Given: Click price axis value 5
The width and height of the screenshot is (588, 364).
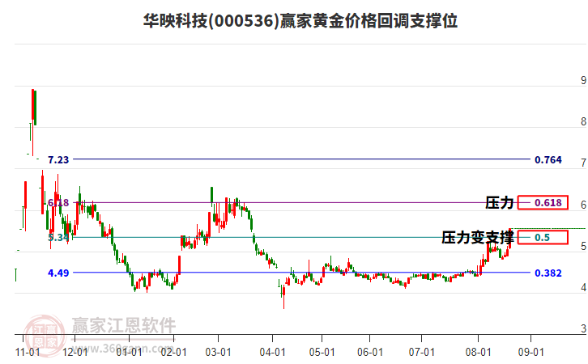Looking at the screenshot, I should (583, 247).
